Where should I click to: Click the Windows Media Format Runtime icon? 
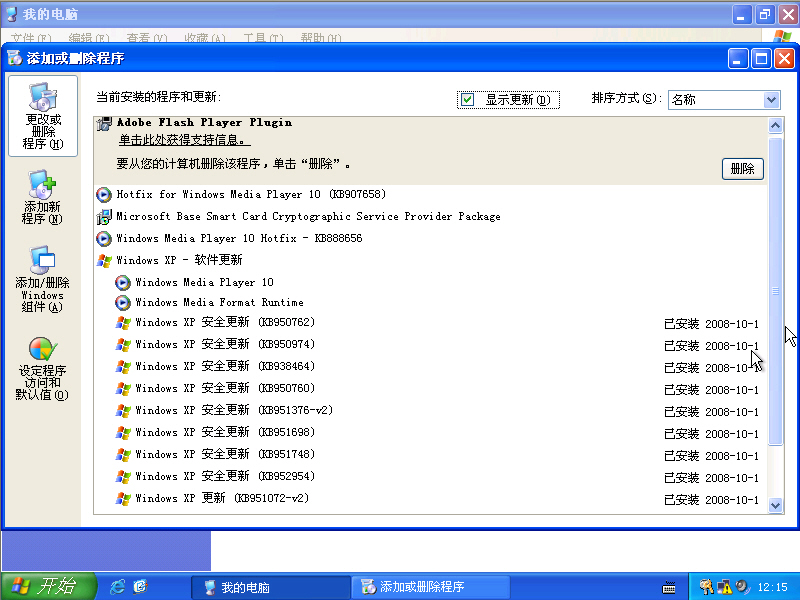pos(122,303)
